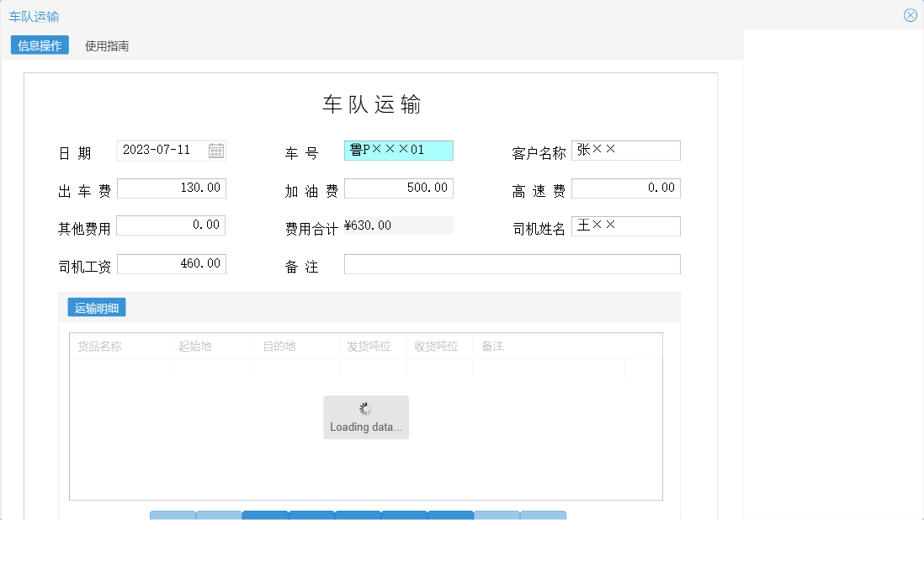
Task: Click the 备注 remarks input field
Action: 512,263
